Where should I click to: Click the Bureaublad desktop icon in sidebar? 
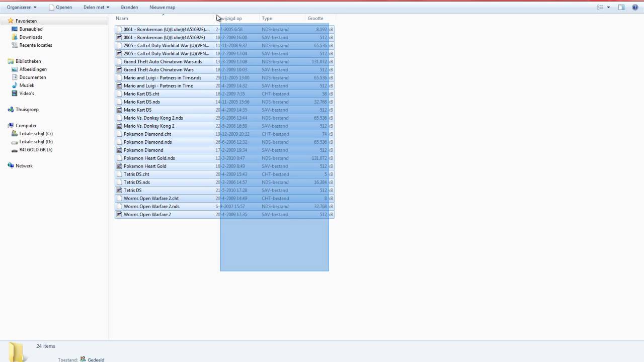15,29
